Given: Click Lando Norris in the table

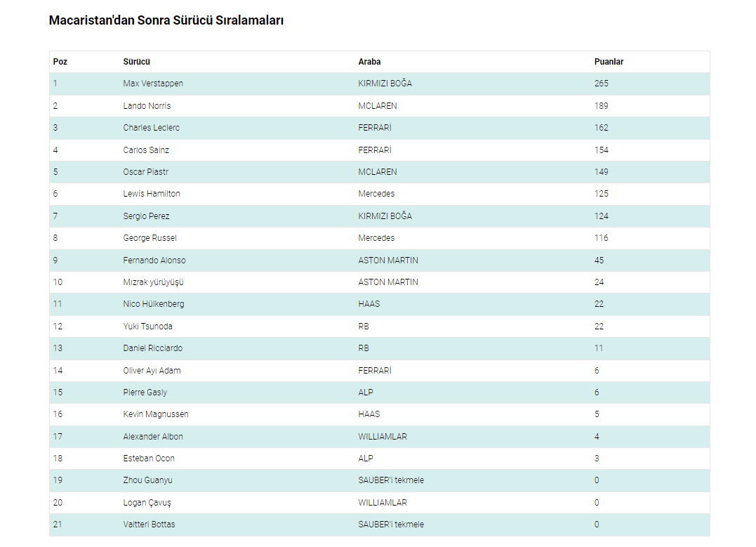Looking at the screenshot, I should [x=147, y=106].
